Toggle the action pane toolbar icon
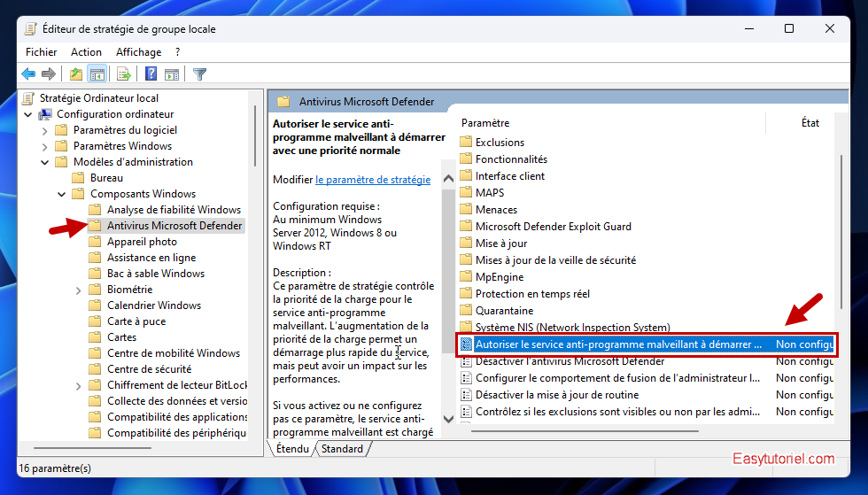 (172, 73)
